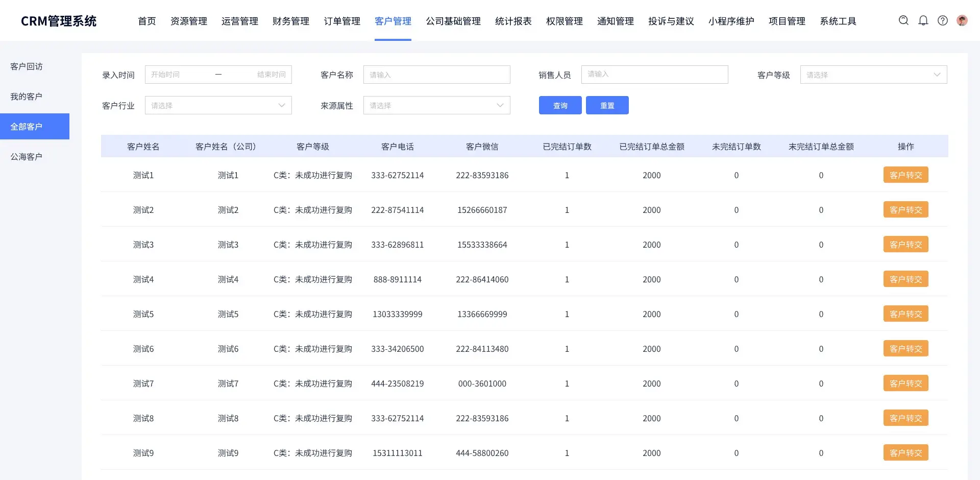Click the help question mark icon

tap(943, 20)
